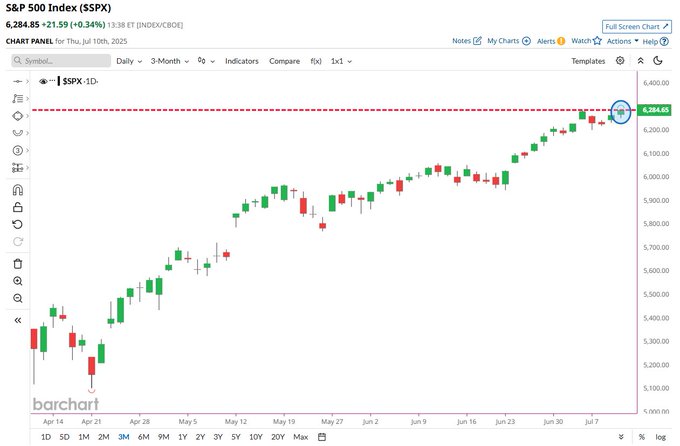This screenshot has height=446, width=680.
Task: Expand the 3-Month period dropdown
Action: (170, 61)
